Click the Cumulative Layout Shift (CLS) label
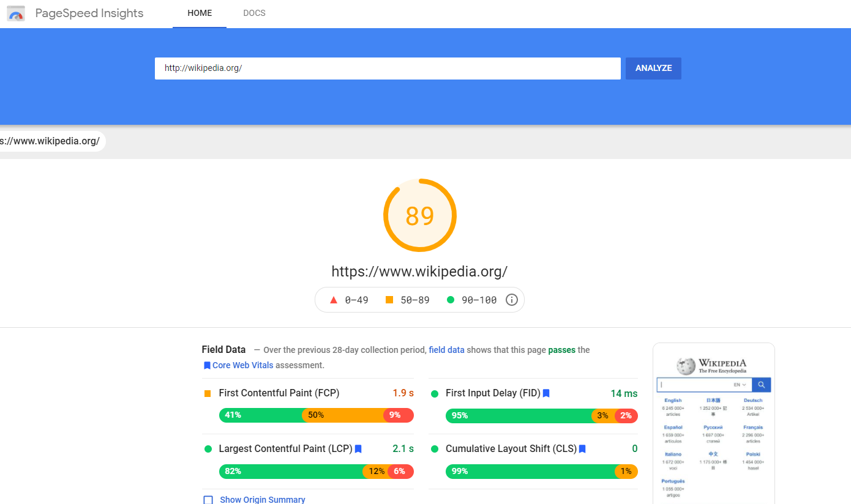The height and width of the screenshot is (504, 851). pyautogui.click(x=511, y=449)
